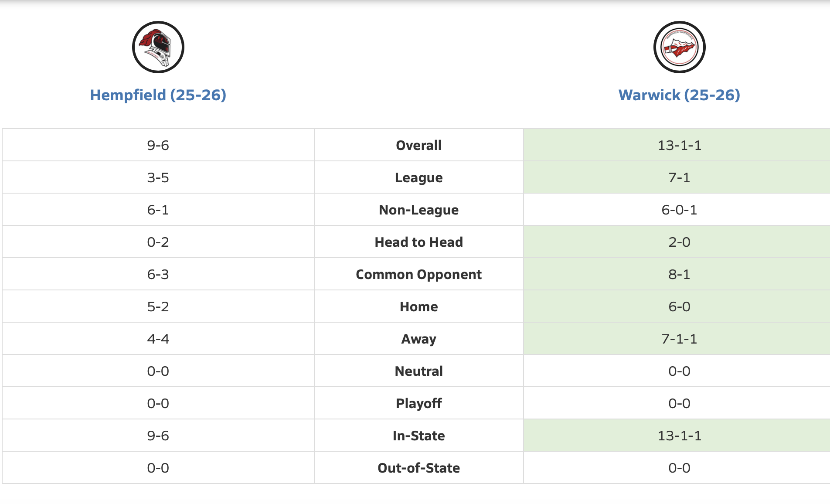Select the Non-League row label
The height and width of the screenshot is (504, 830).
click(x=418, y=210)
